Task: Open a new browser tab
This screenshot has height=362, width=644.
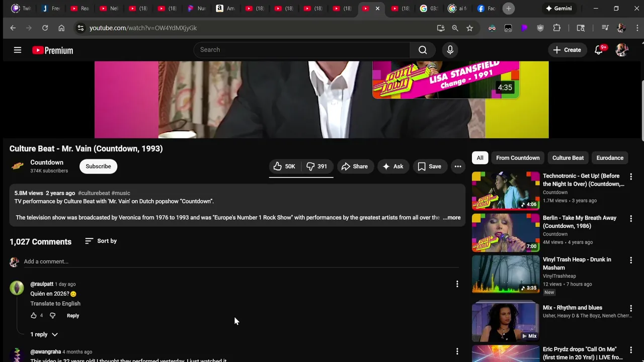Action: pos(509,9)
